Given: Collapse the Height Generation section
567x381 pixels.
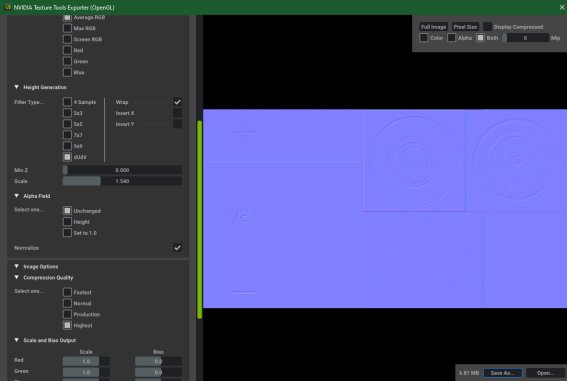Looking at the screenshot, I should click(17, 87).
